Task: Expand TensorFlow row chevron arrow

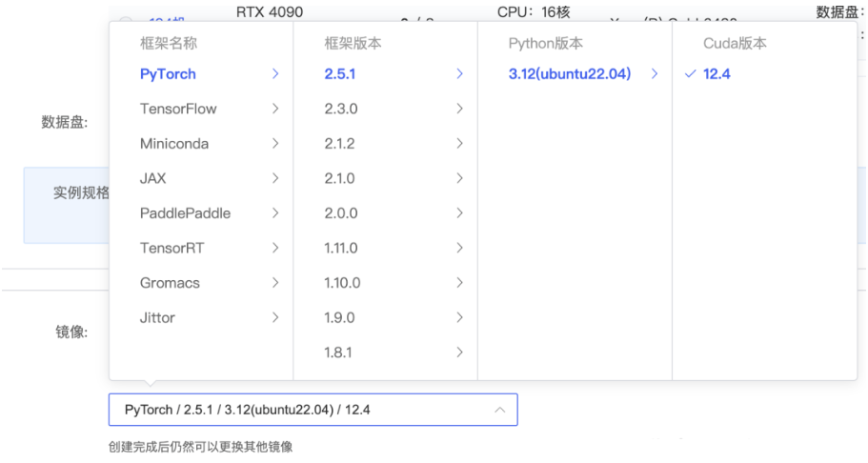Action: 275,109
